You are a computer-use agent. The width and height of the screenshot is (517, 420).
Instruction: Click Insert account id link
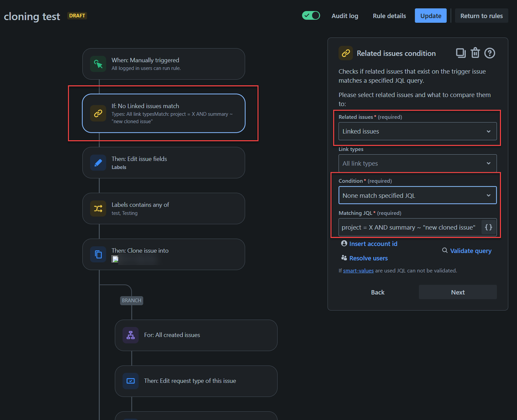click(373, 244)
